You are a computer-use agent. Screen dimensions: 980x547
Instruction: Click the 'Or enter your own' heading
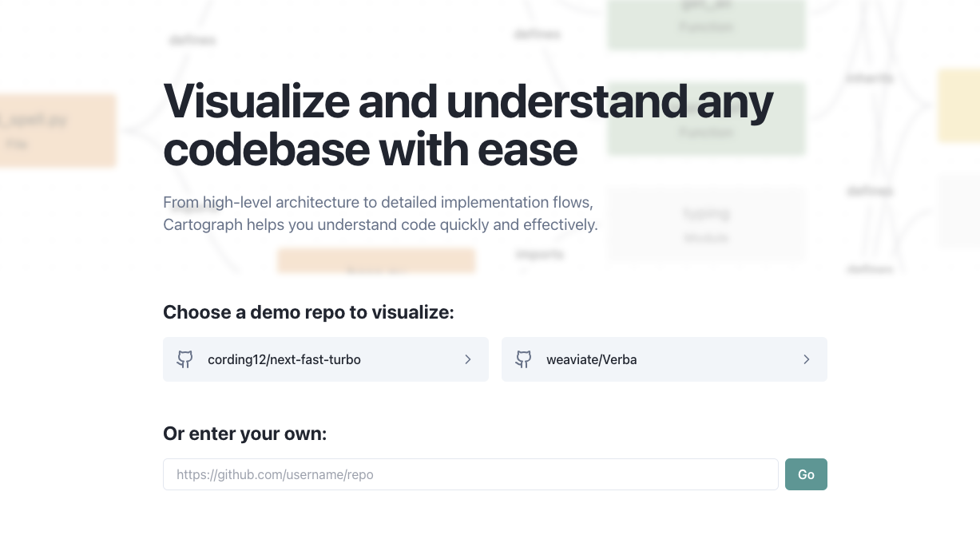(244, 434)
